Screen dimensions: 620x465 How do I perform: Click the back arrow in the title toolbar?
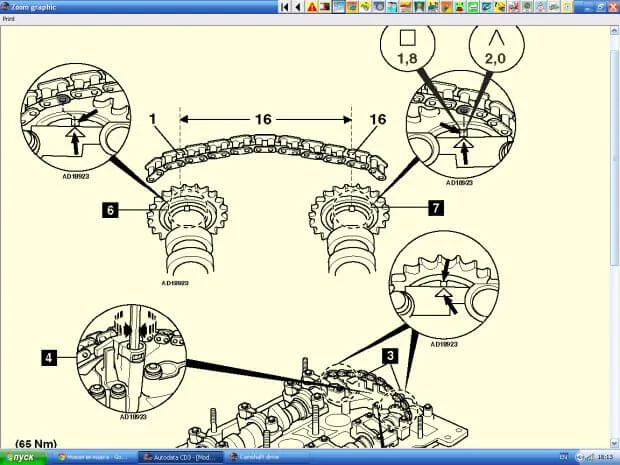(298, 6)
